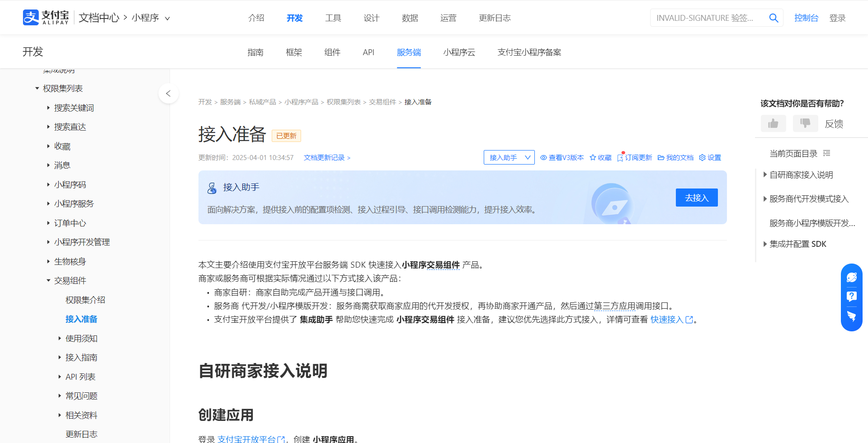Image resolution: width=868 pixels, height=443 pixels.
Task: Switch to the 设计 top nav tab
Action: (x=371, y=18)
